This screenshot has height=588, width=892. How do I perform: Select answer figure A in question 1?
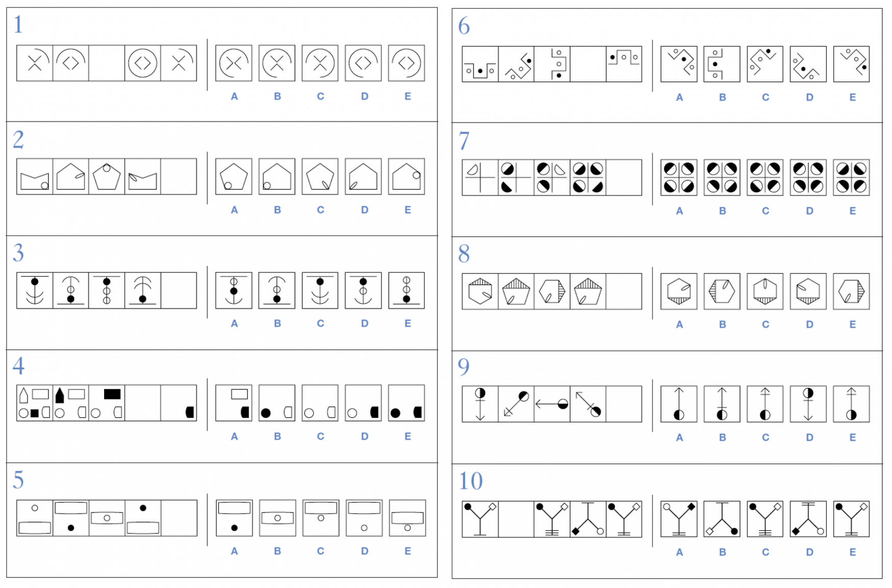[x=234, y=63]
